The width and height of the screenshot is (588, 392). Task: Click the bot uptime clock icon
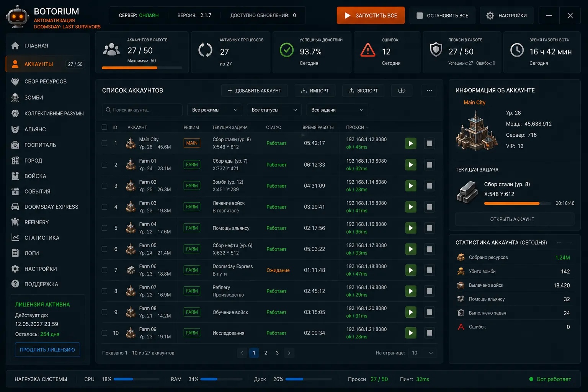517,50
